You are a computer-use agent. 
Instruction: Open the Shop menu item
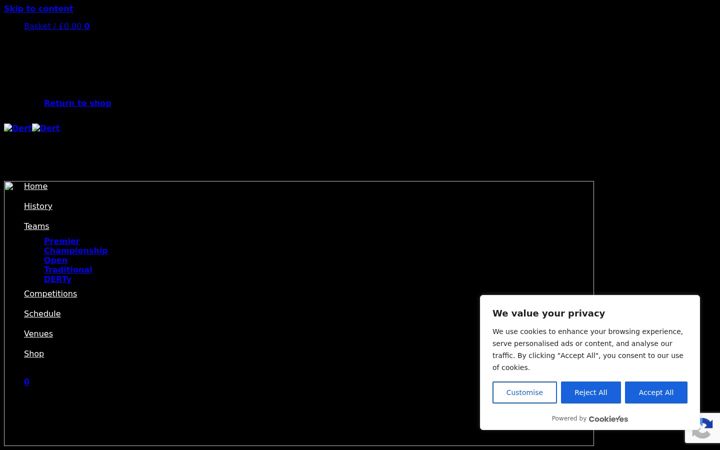[x=34, y=354]
